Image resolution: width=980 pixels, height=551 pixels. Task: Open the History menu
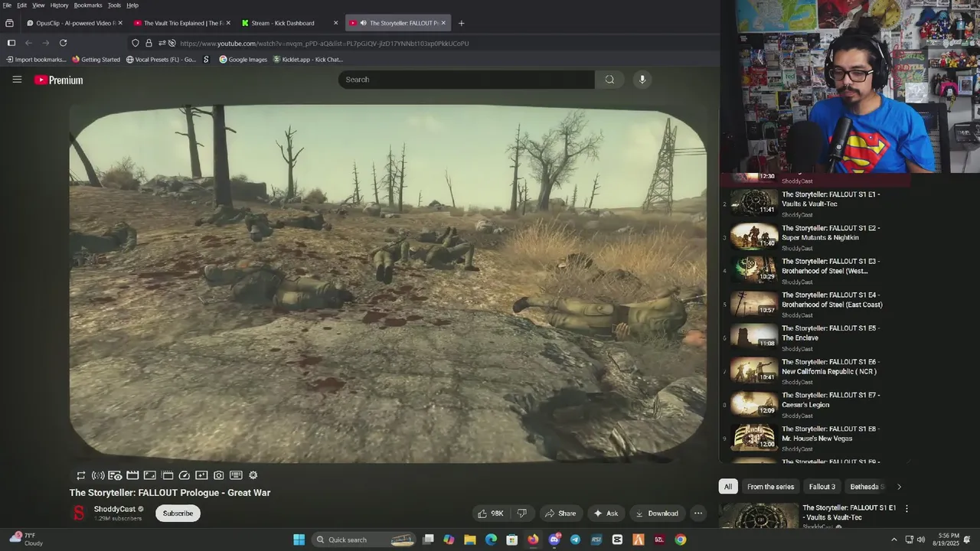[x=59, y=5]
